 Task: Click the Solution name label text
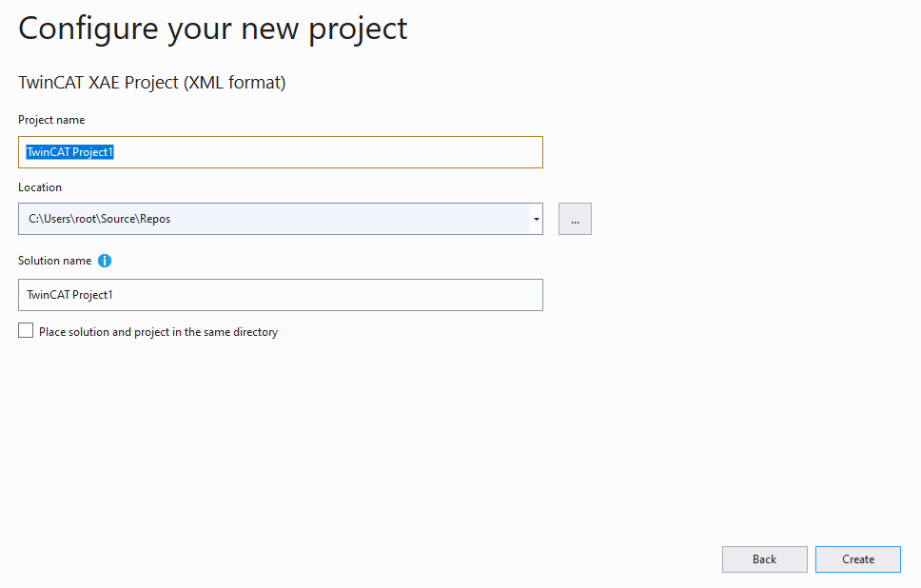54,261
